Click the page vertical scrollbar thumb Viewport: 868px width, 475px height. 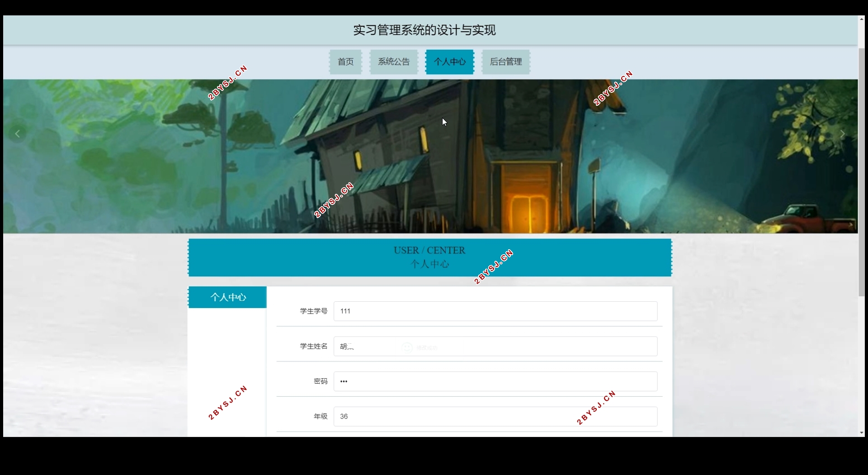[862, 172]
